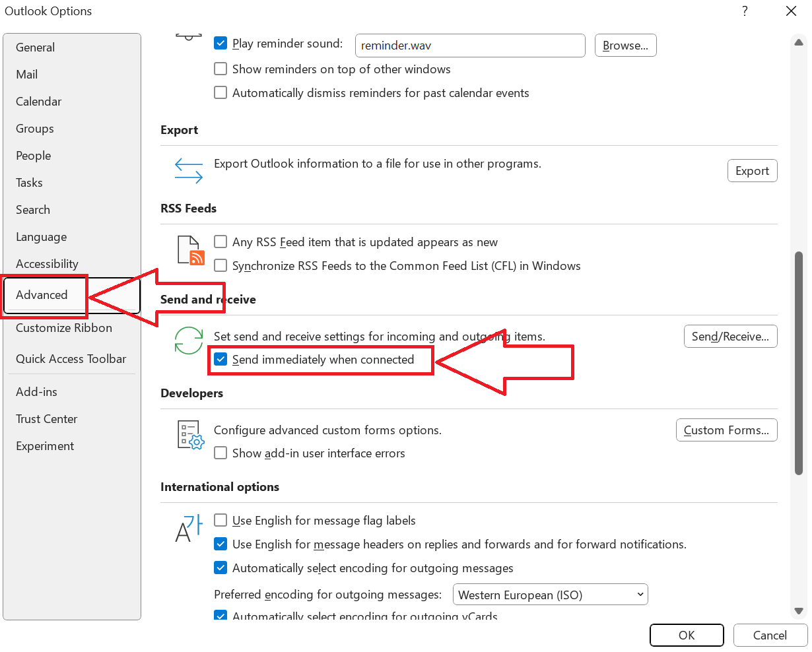Close the Outlook Options dialog
The width and height of the screenshot is (812, 652).
[791, 11]
